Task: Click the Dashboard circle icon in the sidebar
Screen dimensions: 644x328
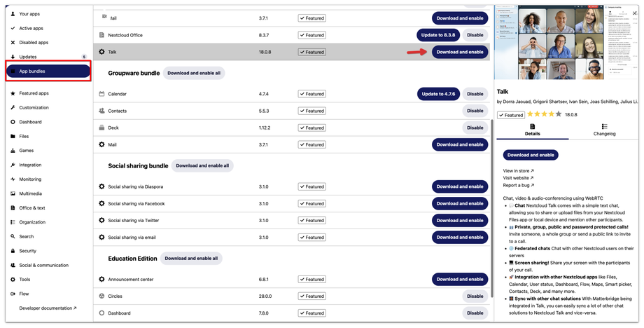Action: coord(13,122)
